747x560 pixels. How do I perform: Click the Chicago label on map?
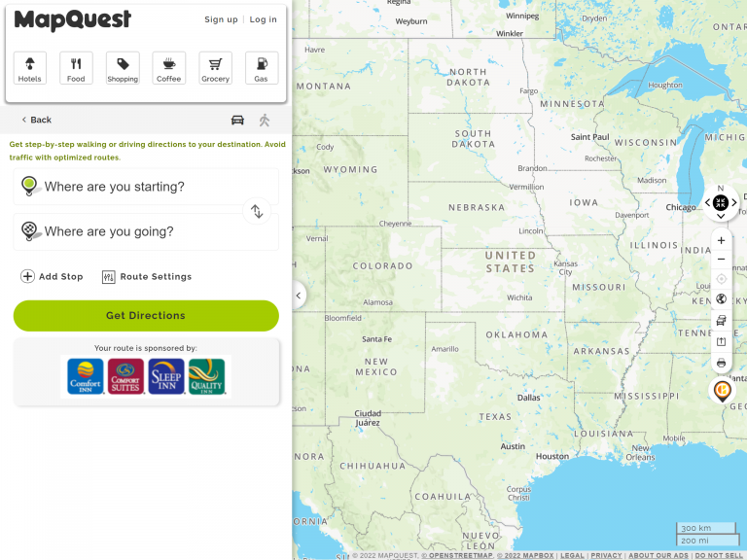point(681,207)
